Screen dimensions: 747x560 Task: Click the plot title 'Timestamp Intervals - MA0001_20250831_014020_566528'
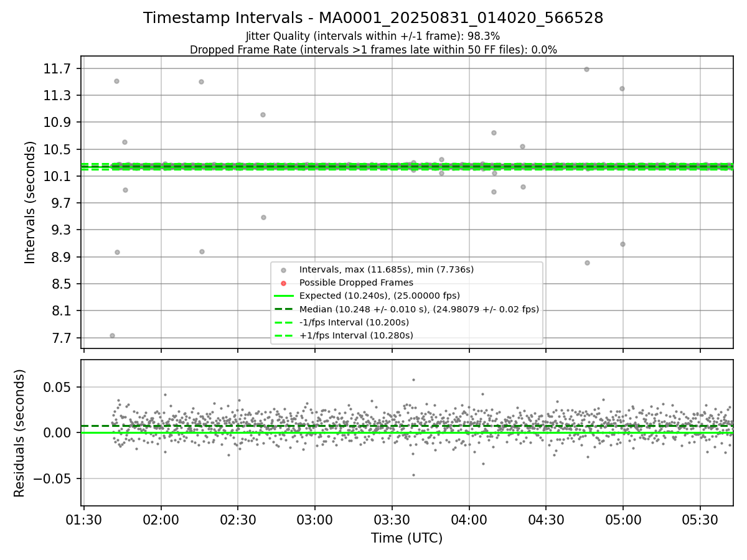[x=373, y=18]
